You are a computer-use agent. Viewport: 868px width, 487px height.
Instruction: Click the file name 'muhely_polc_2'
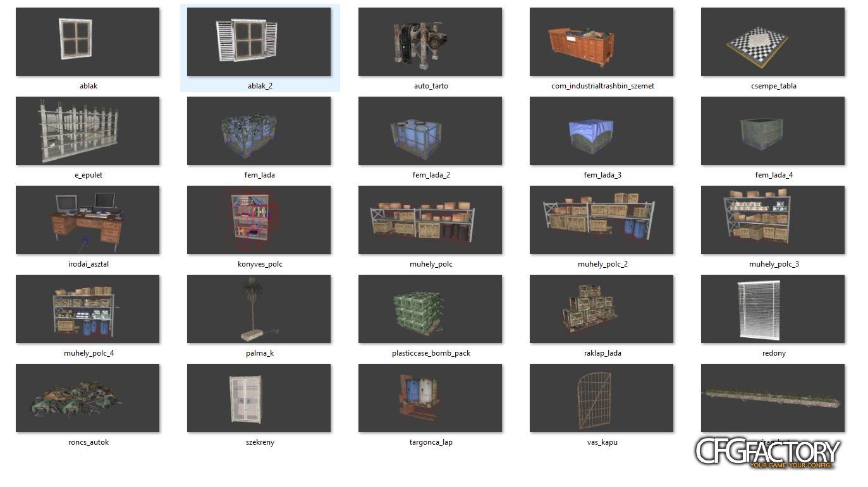602,264
